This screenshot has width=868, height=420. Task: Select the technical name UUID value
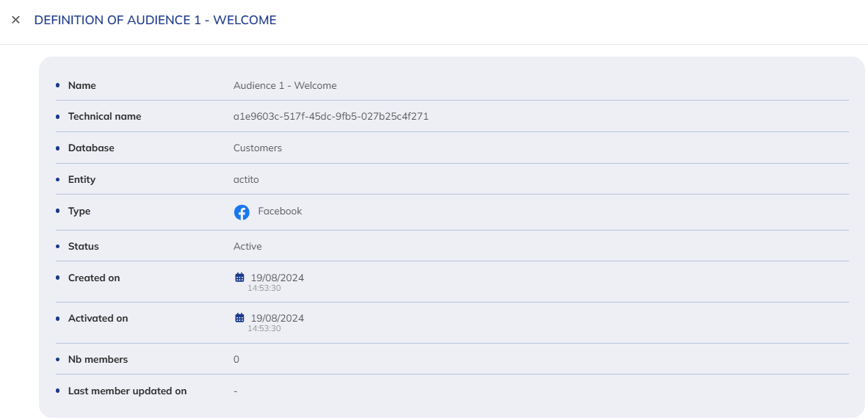click(x=330, y=117)
